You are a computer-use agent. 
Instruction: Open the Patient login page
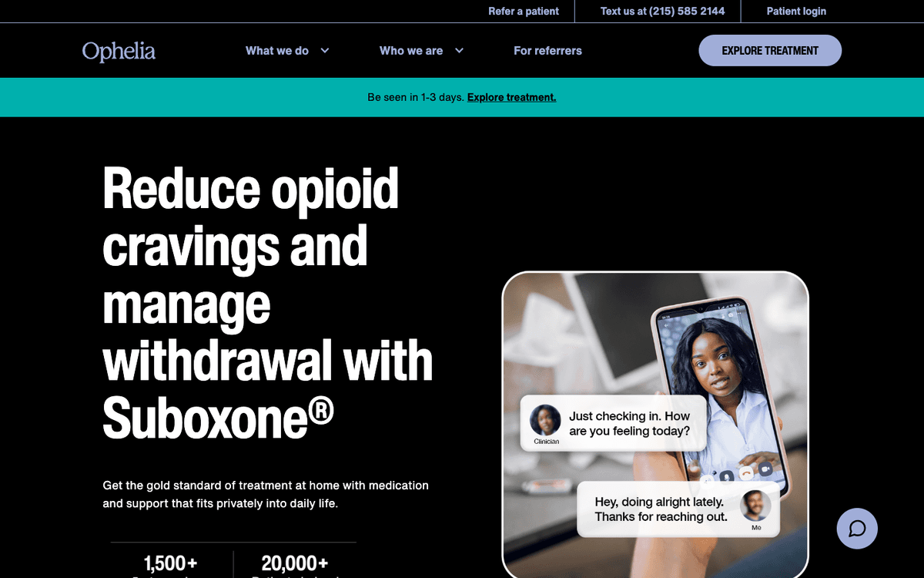796,12
